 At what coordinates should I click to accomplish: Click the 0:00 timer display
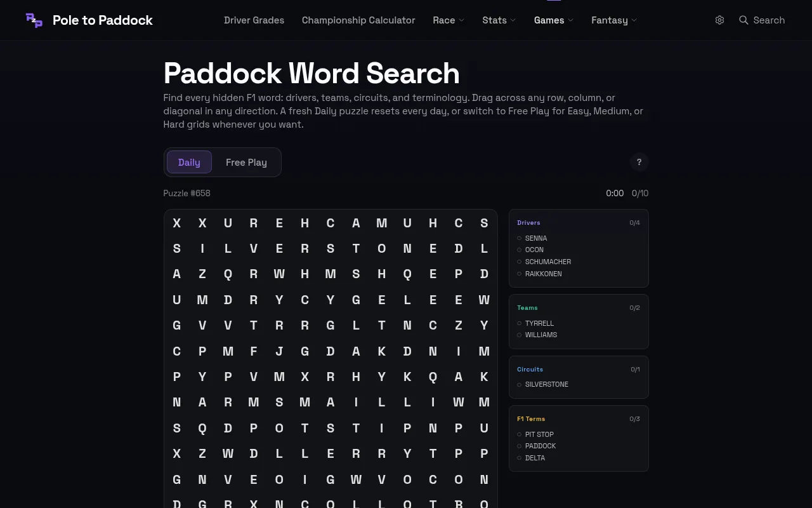615,193
